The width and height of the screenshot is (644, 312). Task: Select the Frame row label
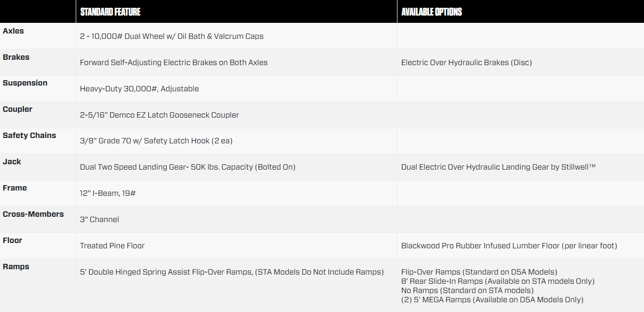click(x=15, y=188)
